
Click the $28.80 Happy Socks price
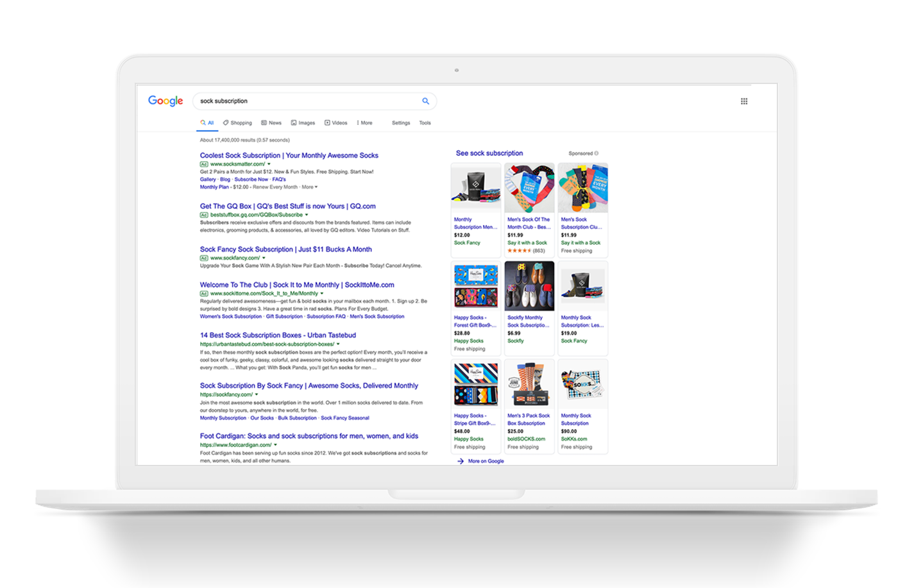click(462, 333)
